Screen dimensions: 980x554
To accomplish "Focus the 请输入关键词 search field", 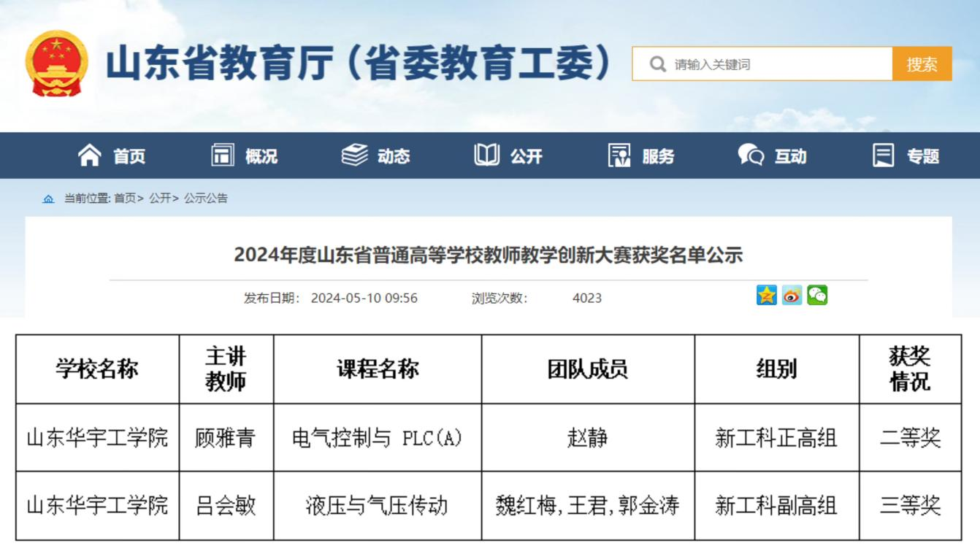I will [778, 64].
